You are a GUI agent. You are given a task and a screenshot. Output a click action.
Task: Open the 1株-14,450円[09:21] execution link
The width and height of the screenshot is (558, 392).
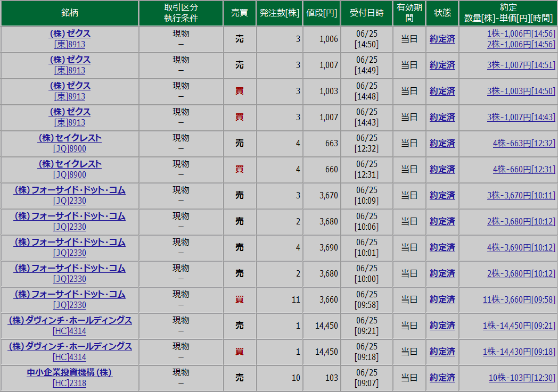click(519, 326)
